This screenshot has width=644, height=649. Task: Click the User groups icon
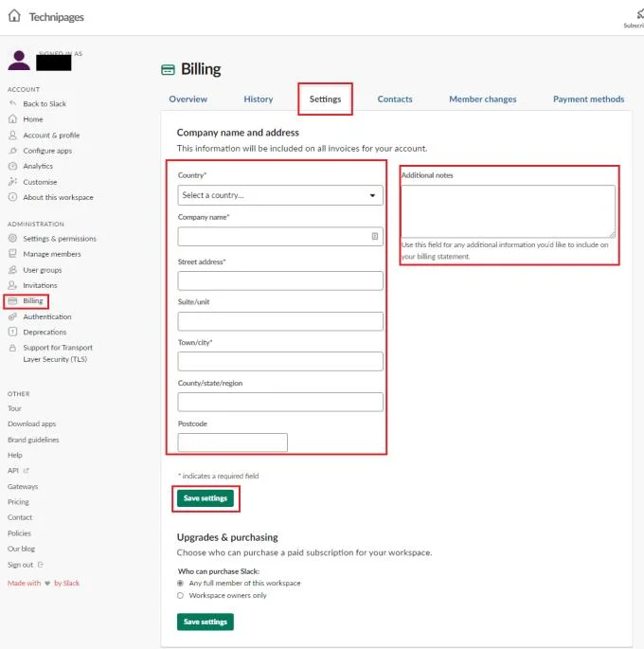click(13, 270)
